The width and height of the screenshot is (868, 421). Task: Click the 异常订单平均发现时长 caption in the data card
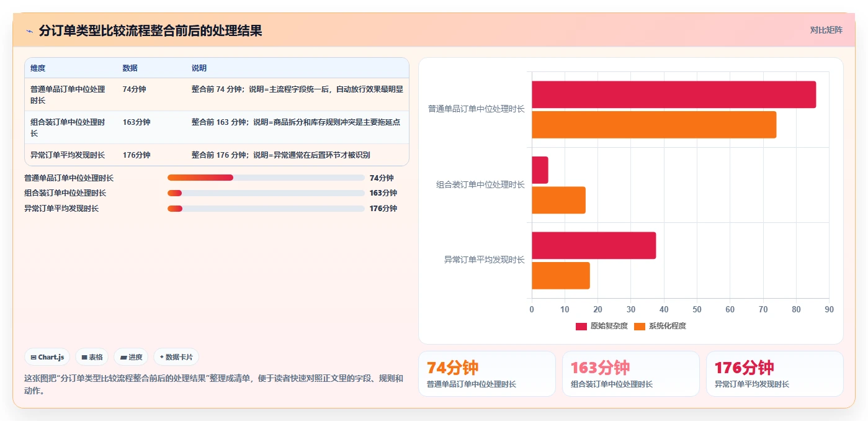point(752,384)
